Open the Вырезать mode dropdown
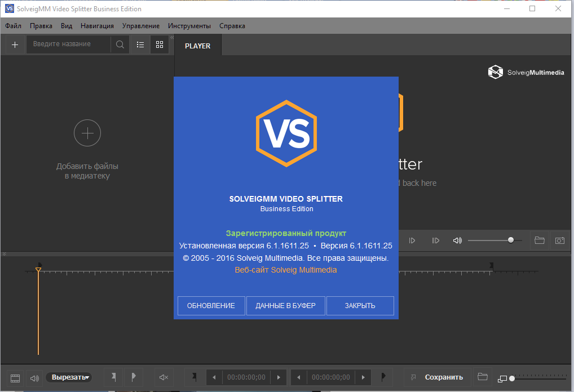574x392 pixels. [x=70, y=377]
